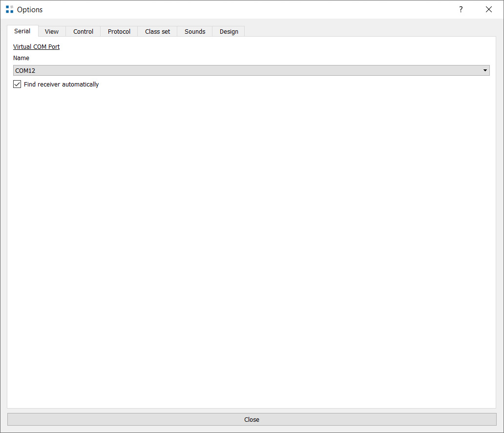Click the Options title text
This screenshot has height=433, width=504.
(30, 9)
